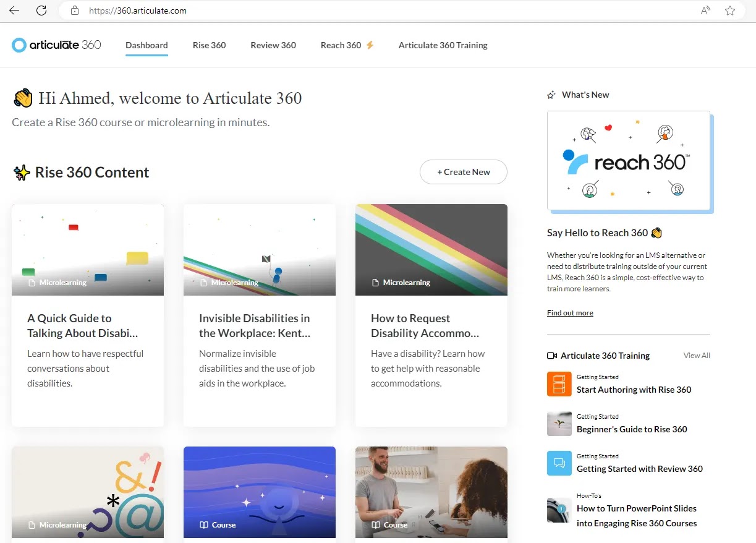The height and width of the screenshot is (543, 756).
Task: Click the punctuation symbols Microlearning thumbnail
Action: pos(88,492)
